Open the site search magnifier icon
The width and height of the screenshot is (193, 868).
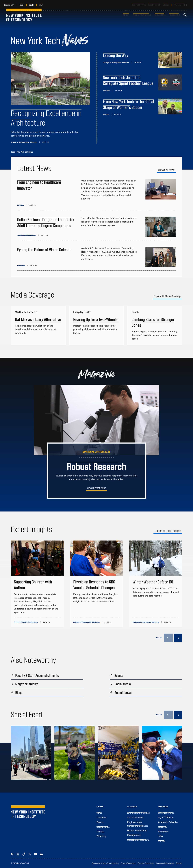tap(185, 15)
